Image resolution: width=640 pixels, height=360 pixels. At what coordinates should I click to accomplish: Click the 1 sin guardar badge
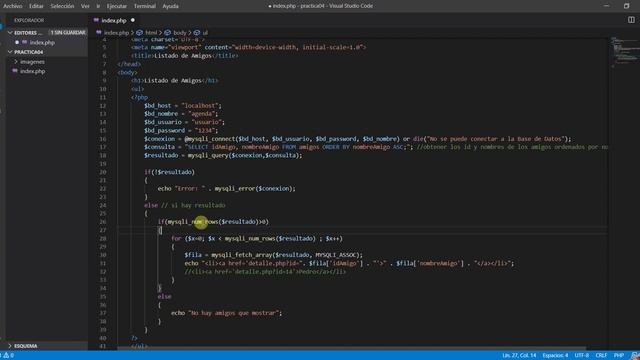point(68,33)
